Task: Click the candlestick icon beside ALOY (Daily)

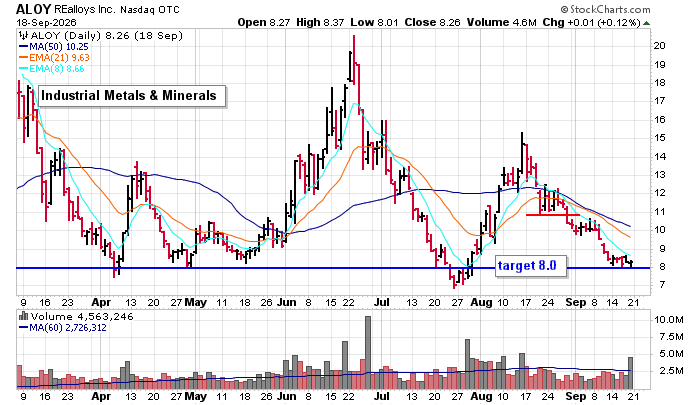Action: coord(23,35)
